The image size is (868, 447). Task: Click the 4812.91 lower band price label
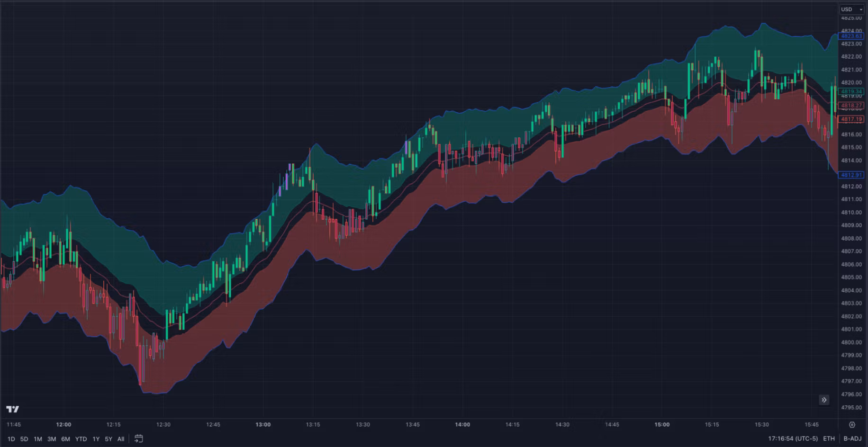pos(851,175)
